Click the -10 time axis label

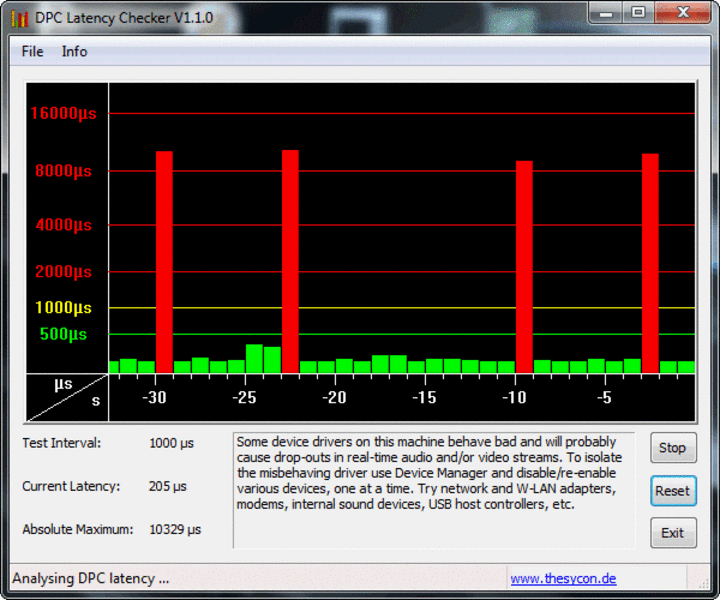(x=514, y=397)
